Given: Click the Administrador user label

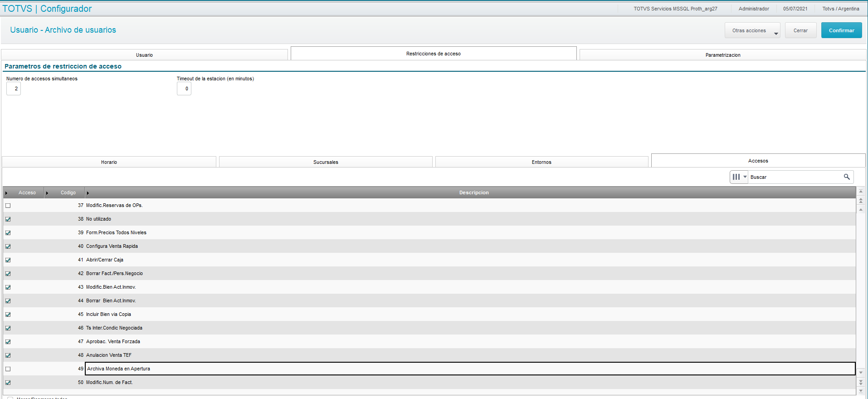Looking at the screenshot, I should [754, 9].
